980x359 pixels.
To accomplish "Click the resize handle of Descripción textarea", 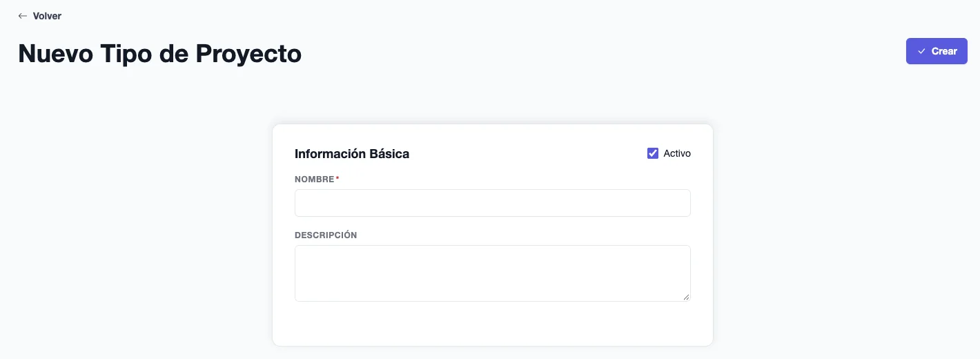I will coord(685,297).
